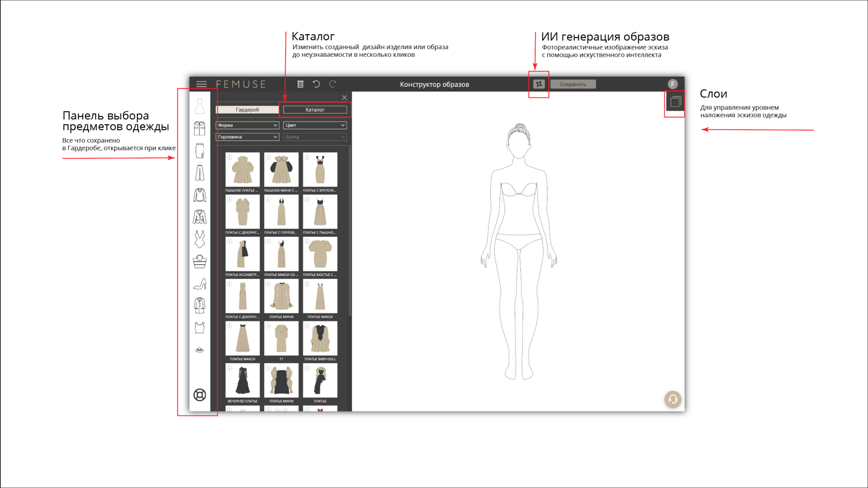This screenshot has width=868, height=488.
Task: Open the hamburger main menu
Action: tap(202, 84)
